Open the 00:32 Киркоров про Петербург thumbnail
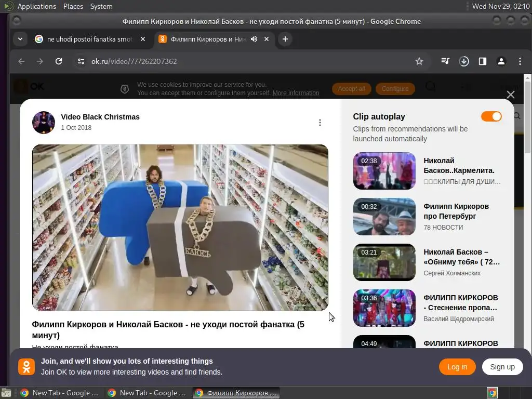532x399 pixels. coord(384,217)
